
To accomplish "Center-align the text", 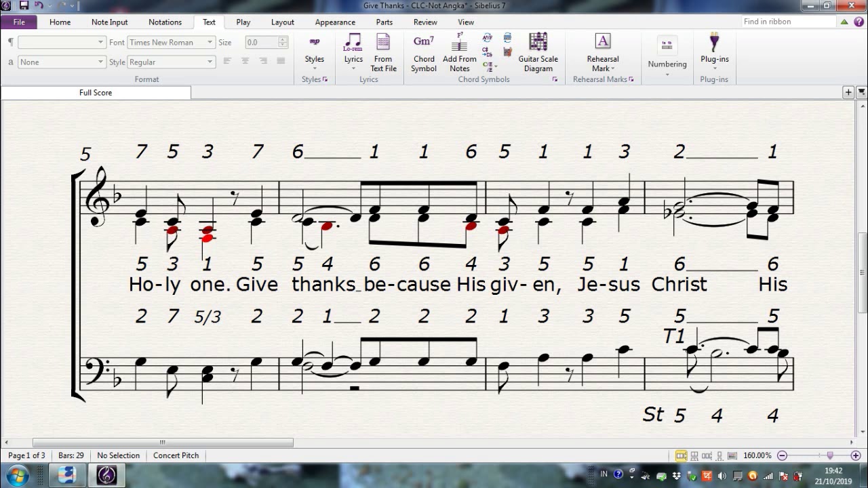I will [x=245, y=61].
